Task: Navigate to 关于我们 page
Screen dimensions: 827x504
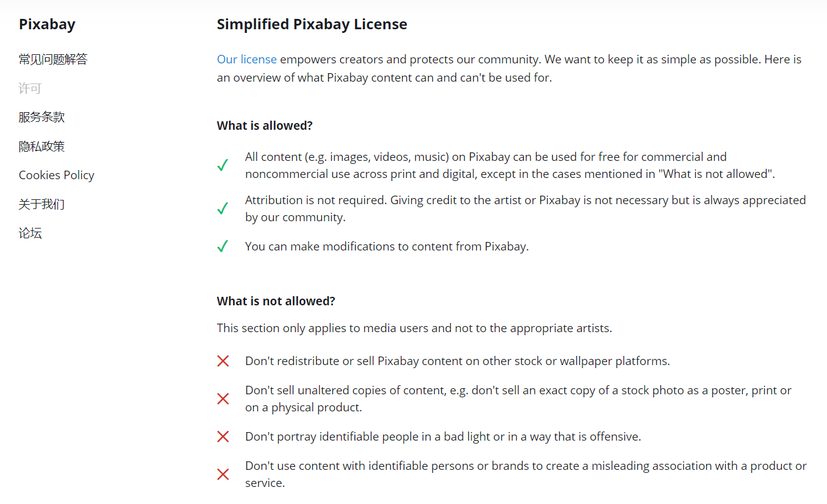Action: coord(41,204)
